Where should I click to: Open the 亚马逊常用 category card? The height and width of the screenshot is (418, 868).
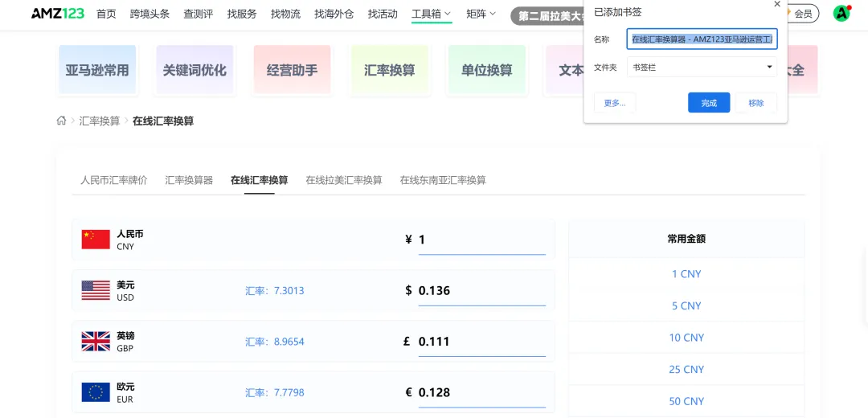[x=97, y=70]
